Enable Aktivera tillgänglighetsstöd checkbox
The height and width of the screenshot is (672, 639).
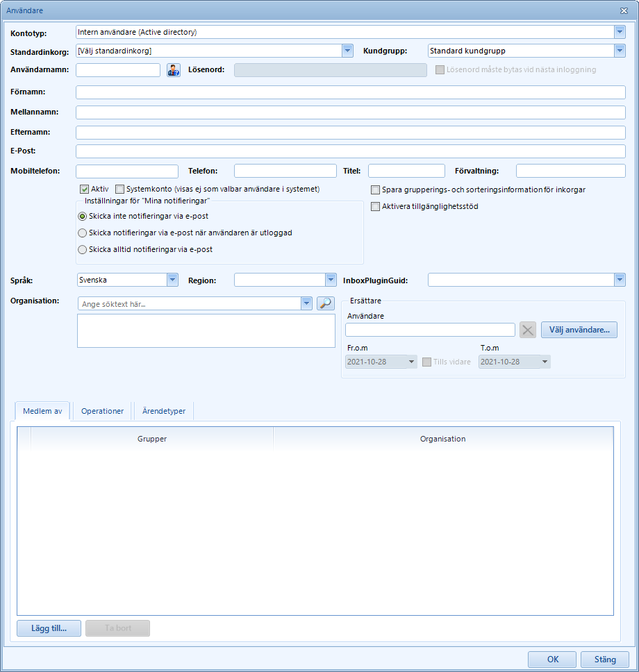(x=375, y=207)
